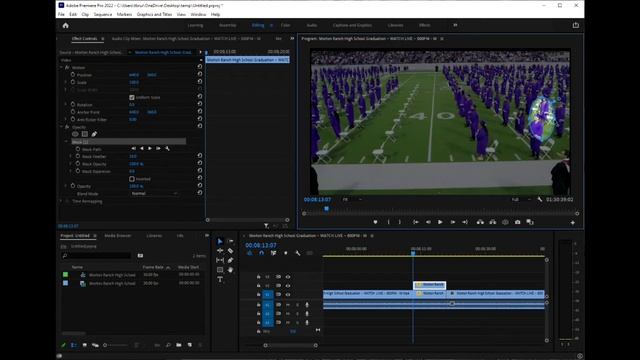The image size is (640, 360).
Task: Click New Bin folder icon in Project panel
Action: (x=179, y=345)
